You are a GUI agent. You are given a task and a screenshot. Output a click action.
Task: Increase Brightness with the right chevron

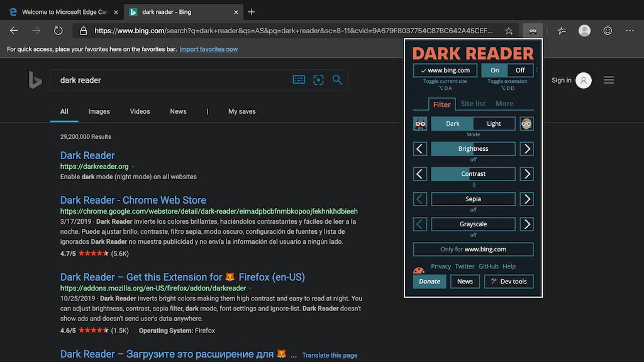[526, 148]
